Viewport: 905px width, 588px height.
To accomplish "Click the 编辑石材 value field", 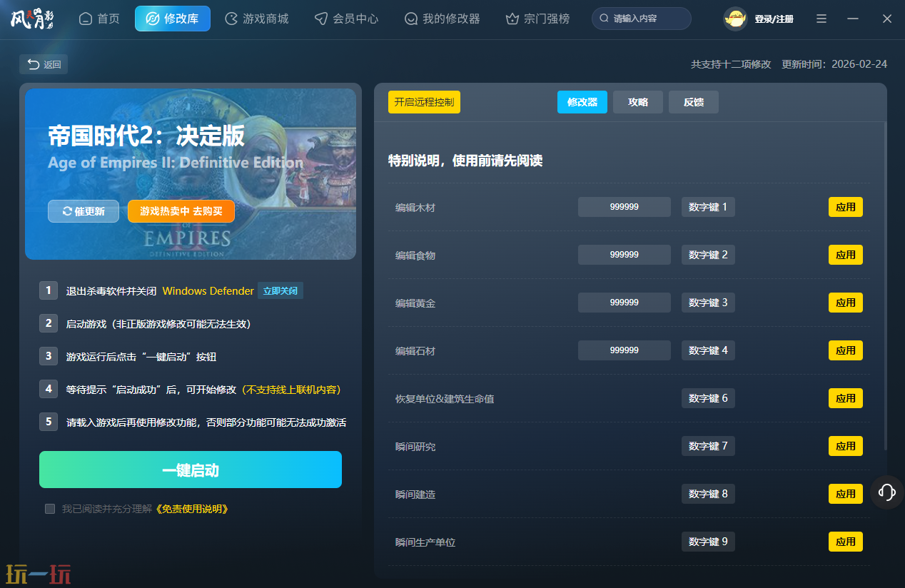I will pos(625,350).
